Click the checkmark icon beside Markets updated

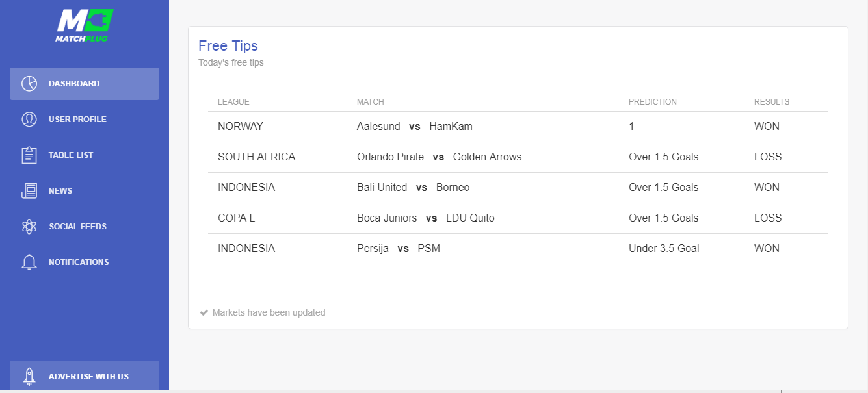[x=204, y=312]
